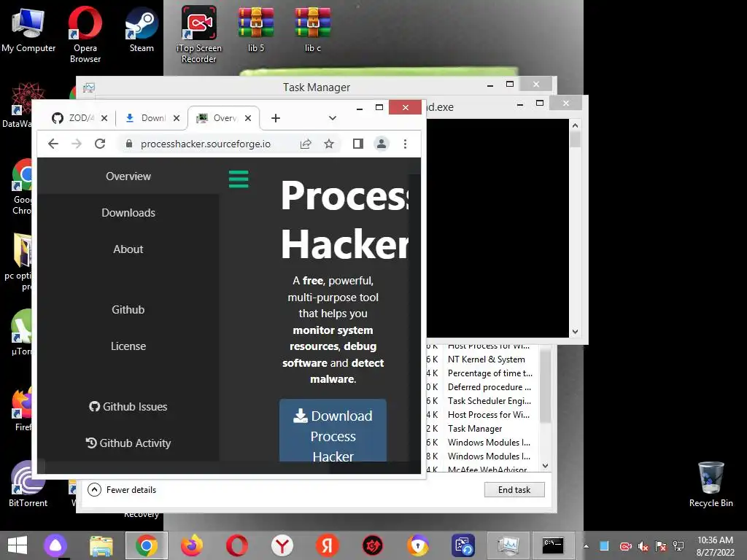The image size is (747, 560).
Task: Select the Overview browser tab
Action: [223, 118]
